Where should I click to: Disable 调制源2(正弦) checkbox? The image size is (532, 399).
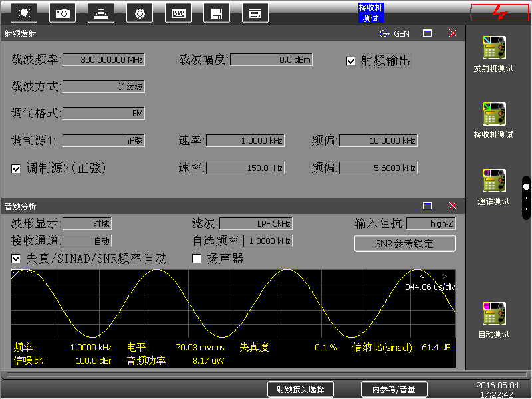(x=17, y=169)
